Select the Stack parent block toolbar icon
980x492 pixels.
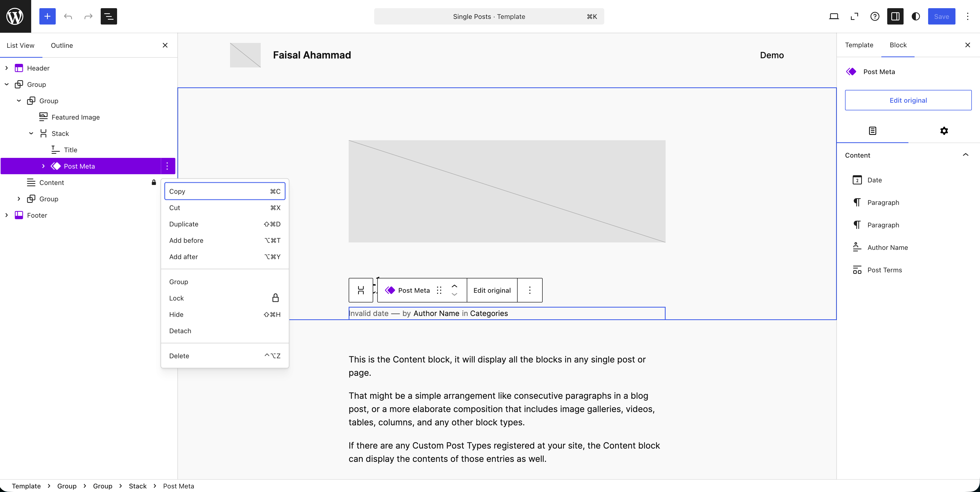tap(361, 290)
